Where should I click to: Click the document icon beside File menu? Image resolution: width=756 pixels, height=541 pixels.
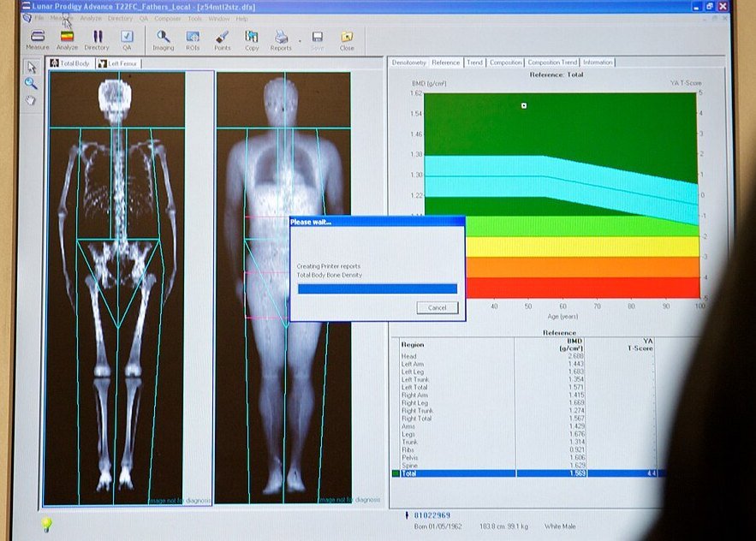click(27, 18)
